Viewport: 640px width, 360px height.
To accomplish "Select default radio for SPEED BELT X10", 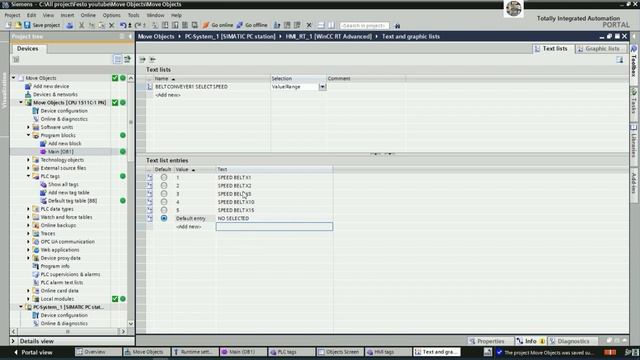I will [x=164, y=202].
